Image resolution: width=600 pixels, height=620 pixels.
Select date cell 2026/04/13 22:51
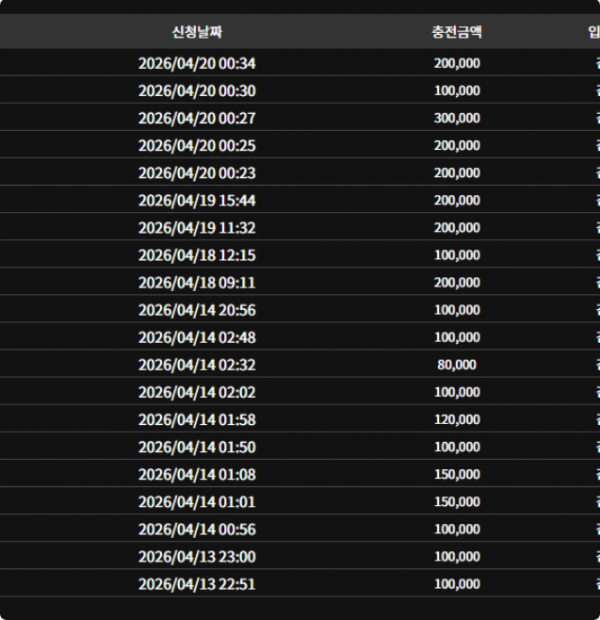click(197, 584)
